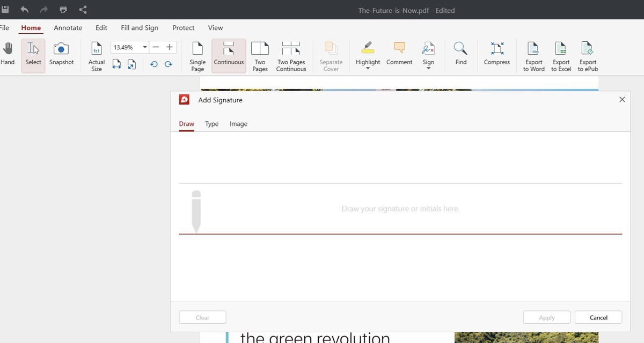Screen dimensions: 644x343
Task: Switch to Single Page view mode
Action: tap(197, 56)
